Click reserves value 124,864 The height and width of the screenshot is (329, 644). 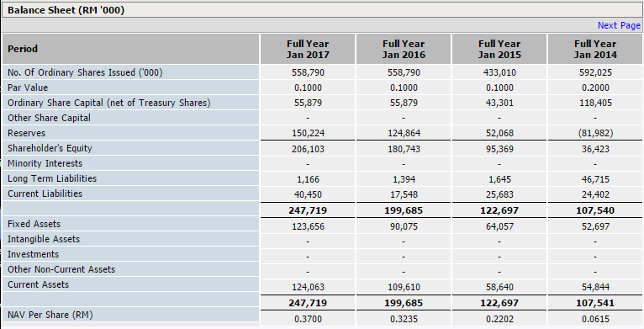coord(404,133)
